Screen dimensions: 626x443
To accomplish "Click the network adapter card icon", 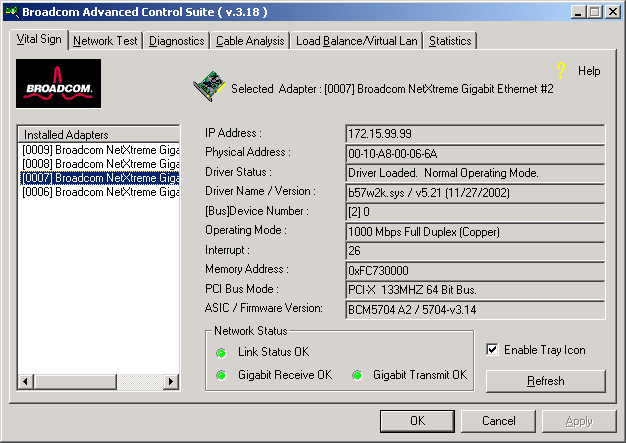I will [x=207, y=88].
